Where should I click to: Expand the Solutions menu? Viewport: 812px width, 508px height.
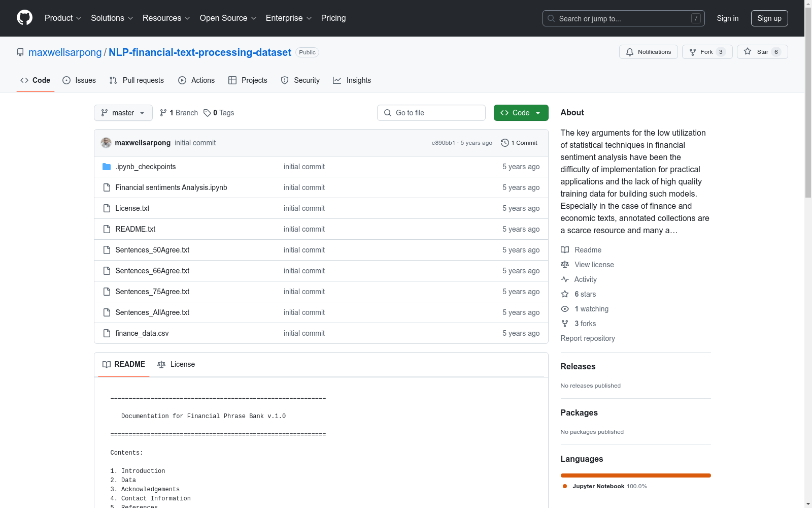click(112, 18)
